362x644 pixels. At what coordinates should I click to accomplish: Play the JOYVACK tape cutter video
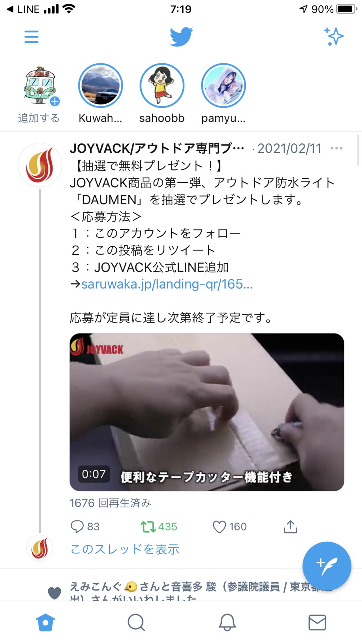(207, 412)
